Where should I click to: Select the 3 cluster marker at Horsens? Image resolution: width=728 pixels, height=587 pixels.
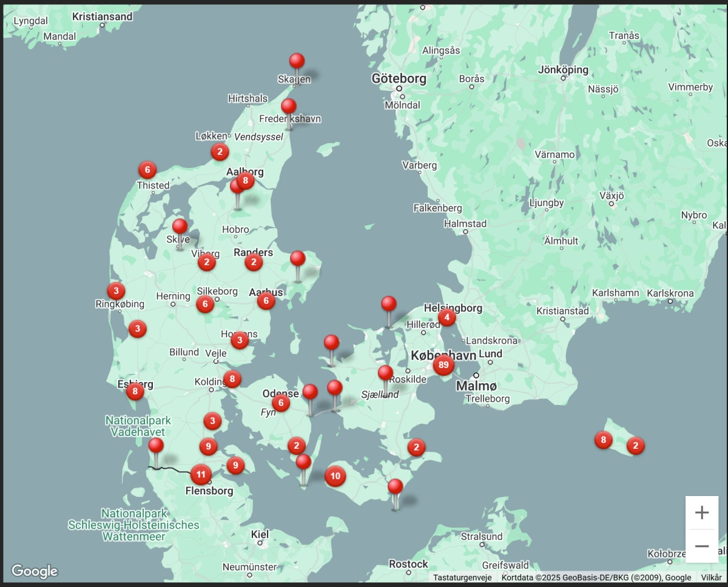tap(240, 340)
